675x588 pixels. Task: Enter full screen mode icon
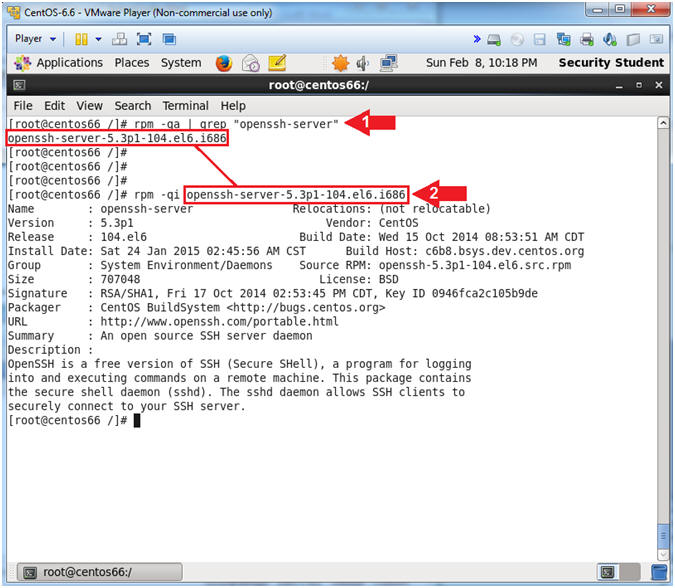click(x=144, y=39)
